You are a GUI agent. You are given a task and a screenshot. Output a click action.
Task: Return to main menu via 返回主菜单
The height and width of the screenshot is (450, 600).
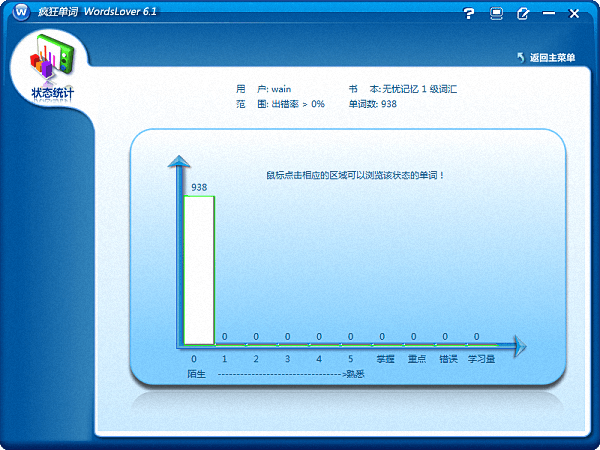coord(552,58)
